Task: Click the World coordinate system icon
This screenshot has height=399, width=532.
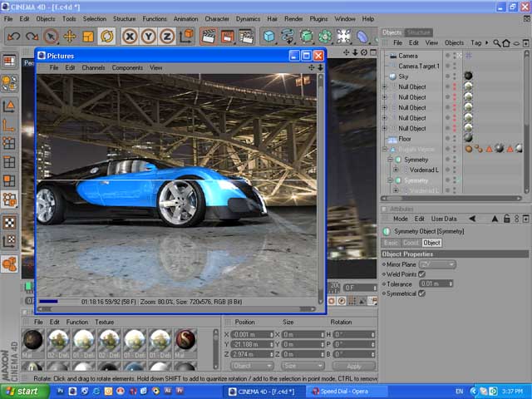Action: [186, 36]
